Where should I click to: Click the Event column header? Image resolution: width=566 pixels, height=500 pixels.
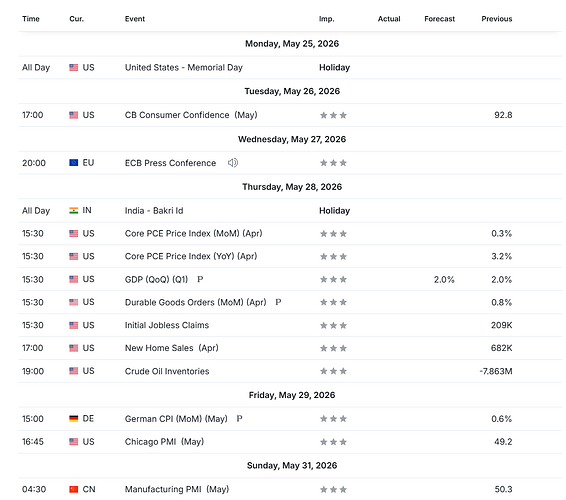[135, 19]
